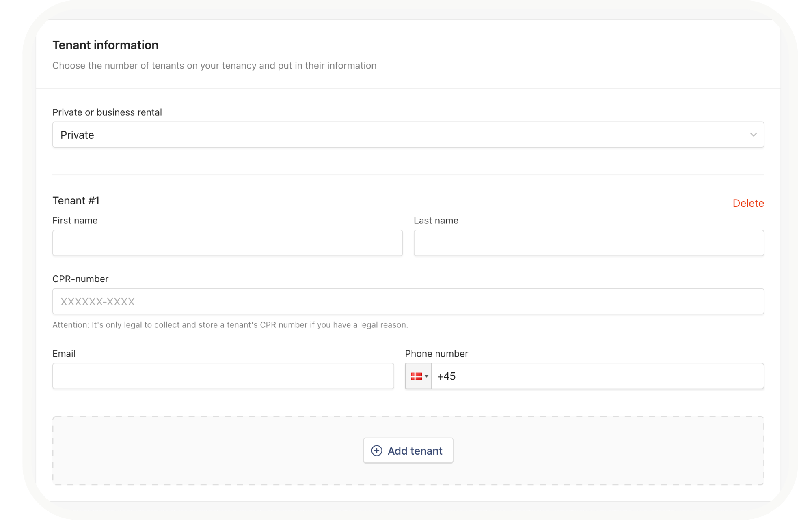Screen dimensions: 812x520
Task: Focus the First name input field
Action: [227, 243]
